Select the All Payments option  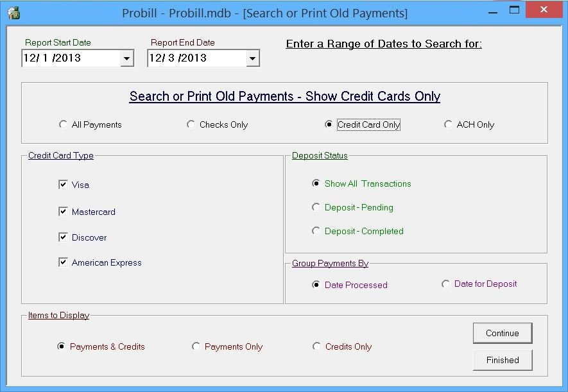[x=63, y=124]
